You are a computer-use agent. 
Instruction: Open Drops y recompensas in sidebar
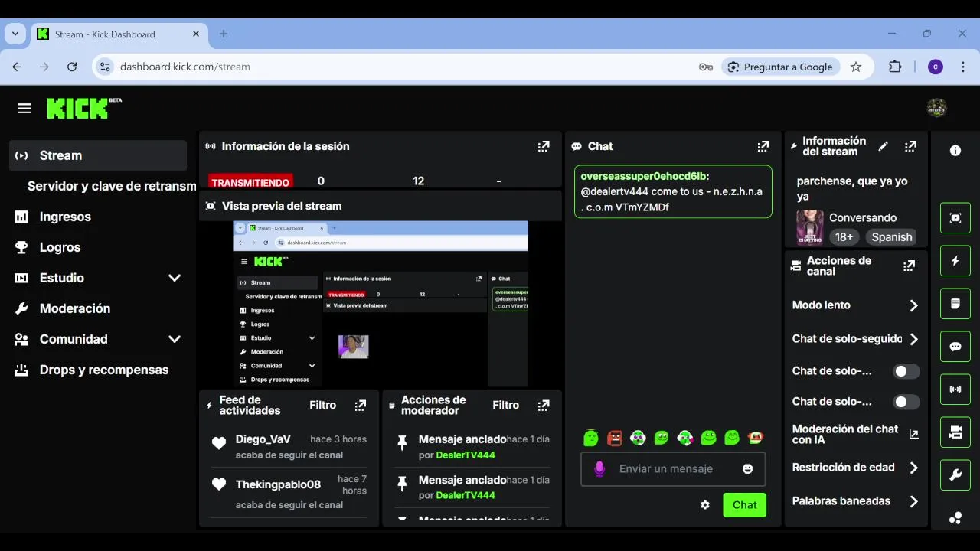[x=98, y=370]
